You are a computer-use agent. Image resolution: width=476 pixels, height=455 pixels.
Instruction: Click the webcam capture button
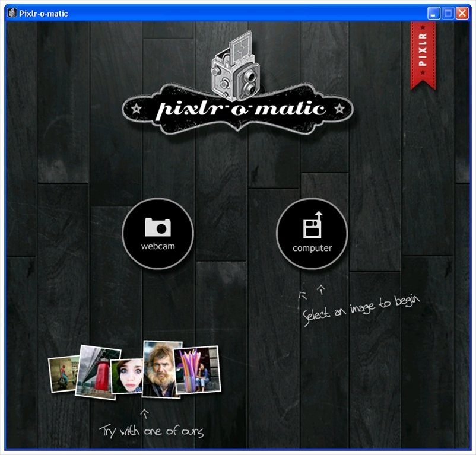coord(158,234)
